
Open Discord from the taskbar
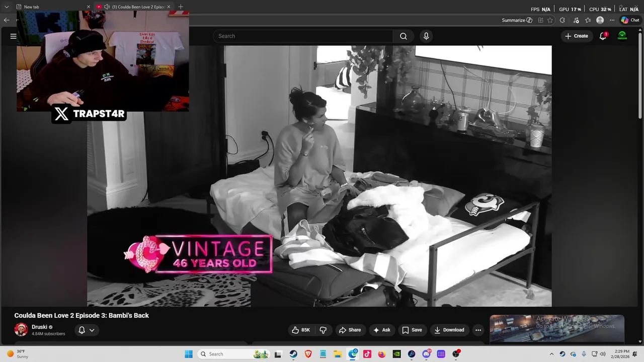coord(426,354)
